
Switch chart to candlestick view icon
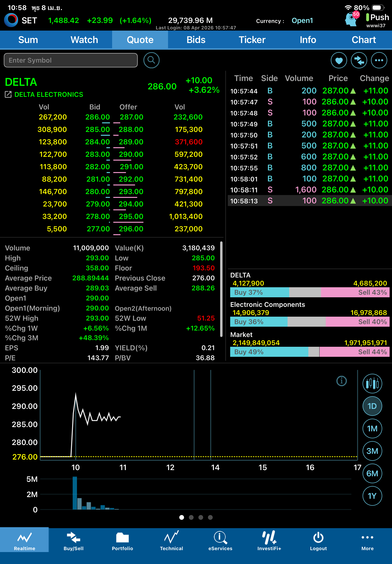point(372,383)
